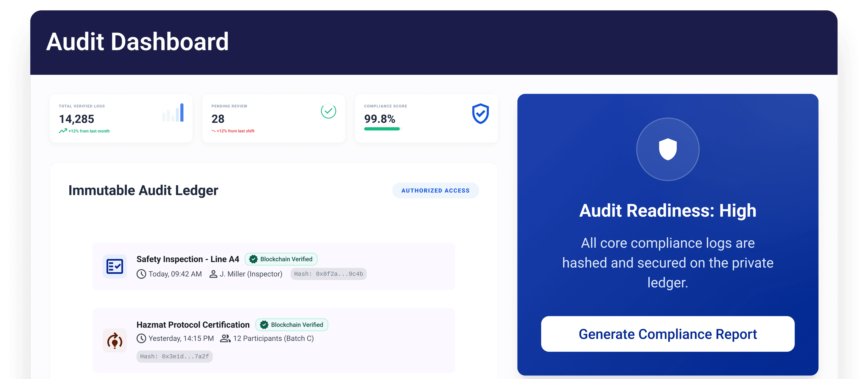Click the Hazmat Protocol Certification icon
868x379 pixels.
point(115,340)
